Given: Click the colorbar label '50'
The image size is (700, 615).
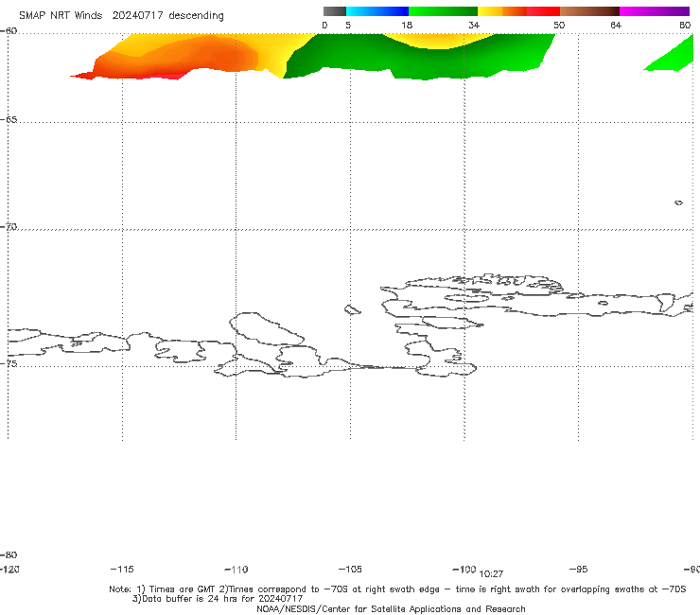Looking at the screenshot, I should [559, 25].
